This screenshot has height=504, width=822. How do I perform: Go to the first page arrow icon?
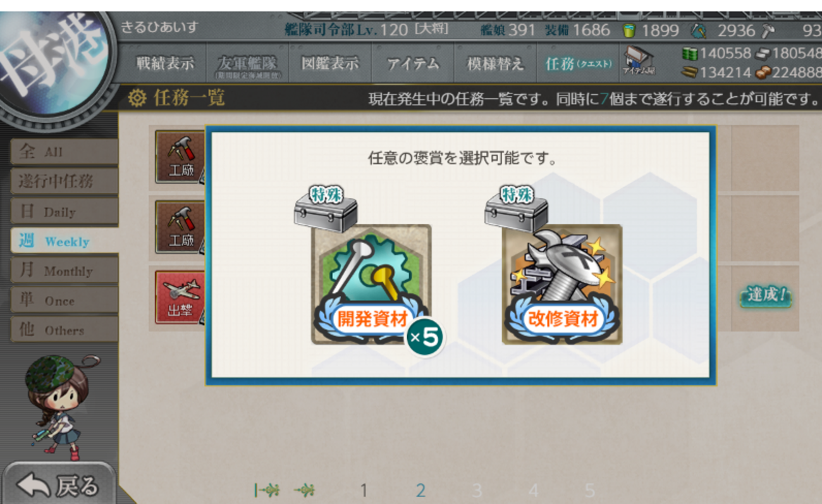(266, 490)
